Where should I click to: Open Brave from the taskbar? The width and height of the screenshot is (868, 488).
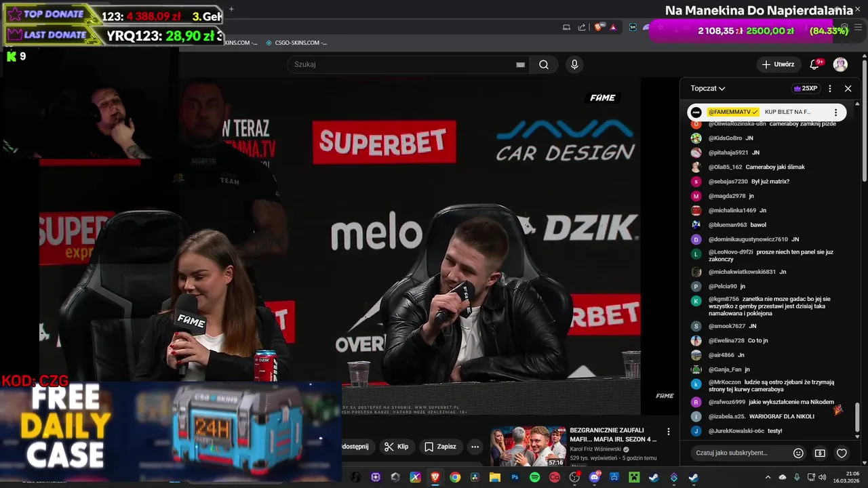[x=435, y=477]
